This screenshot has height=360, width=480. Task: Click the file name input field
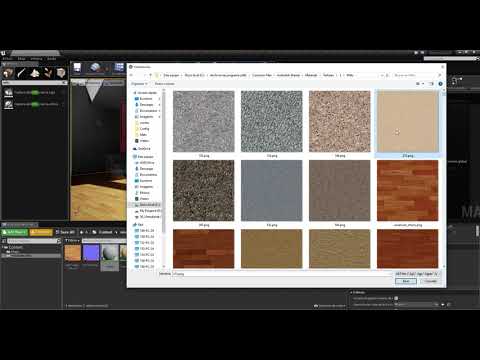[x=282, y=274]
